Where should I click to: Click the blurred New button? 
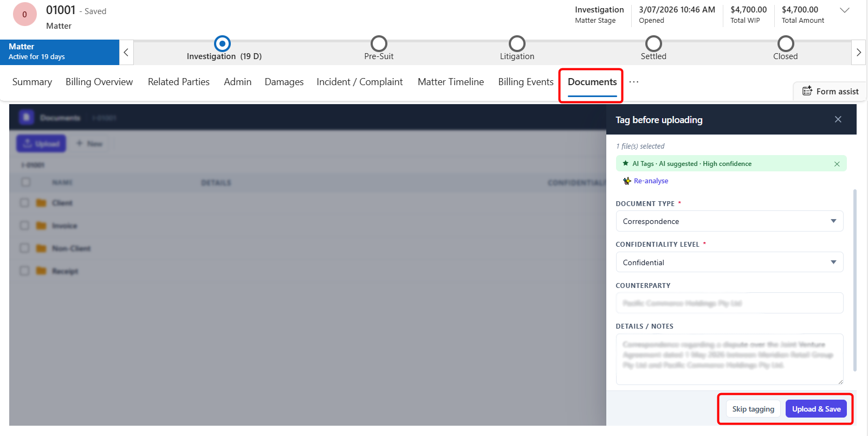click(89, 144)
